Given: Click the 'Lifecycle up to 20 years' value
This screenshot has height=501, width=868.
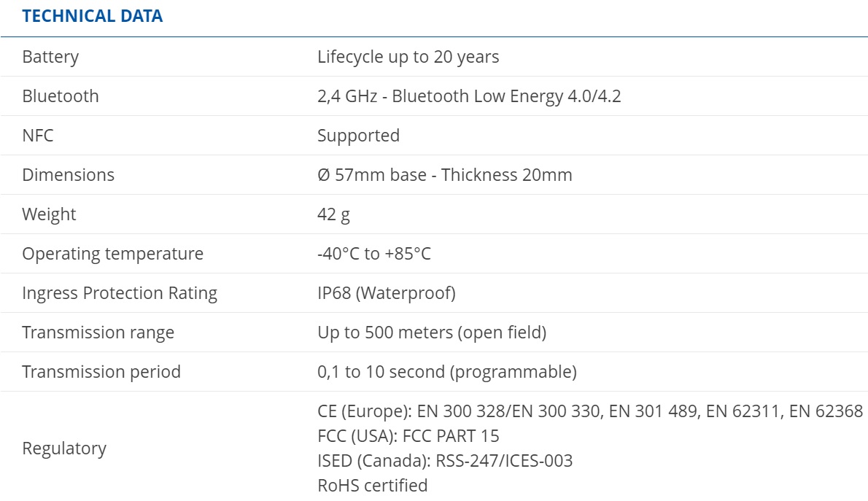Looking at the screenshot, I should pyautogui.click(x=408, y=57).
